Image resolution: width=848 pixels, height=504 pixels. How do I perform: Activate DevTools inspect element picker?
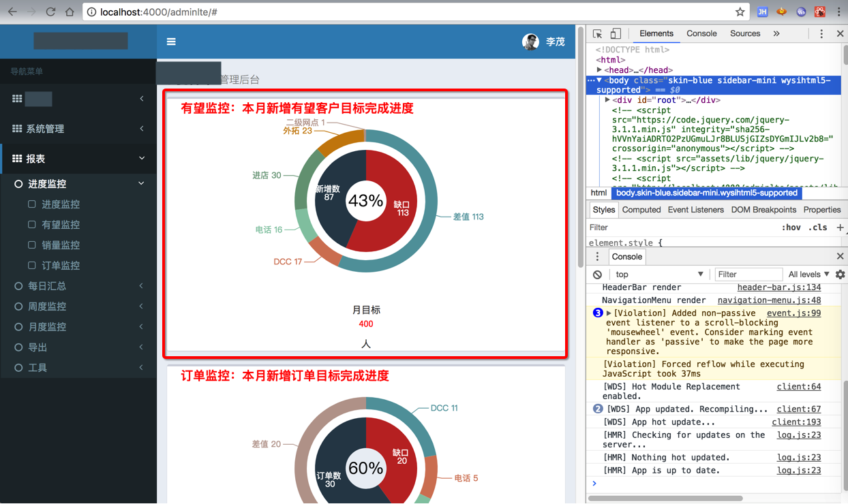[x=597, y=33]
